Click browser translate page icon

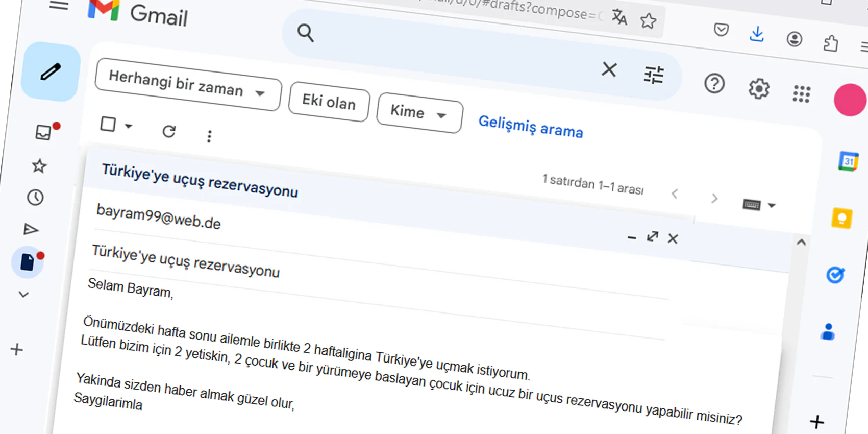coord(619,17)
